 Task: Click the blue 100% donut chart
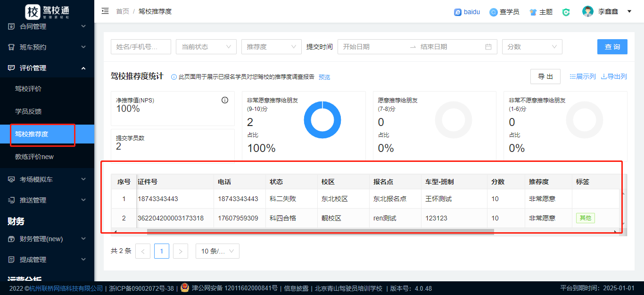[x=322, y=120]
